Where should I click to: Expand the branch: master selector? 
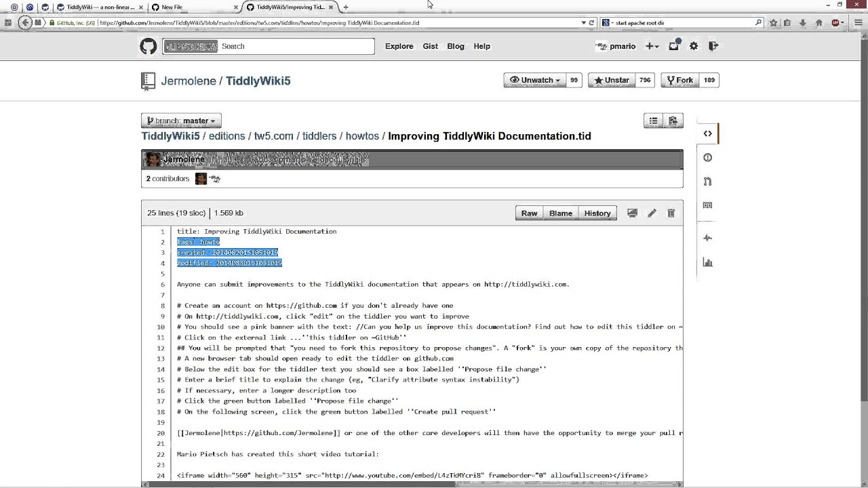pyautogui.click(x=181, y=121)
